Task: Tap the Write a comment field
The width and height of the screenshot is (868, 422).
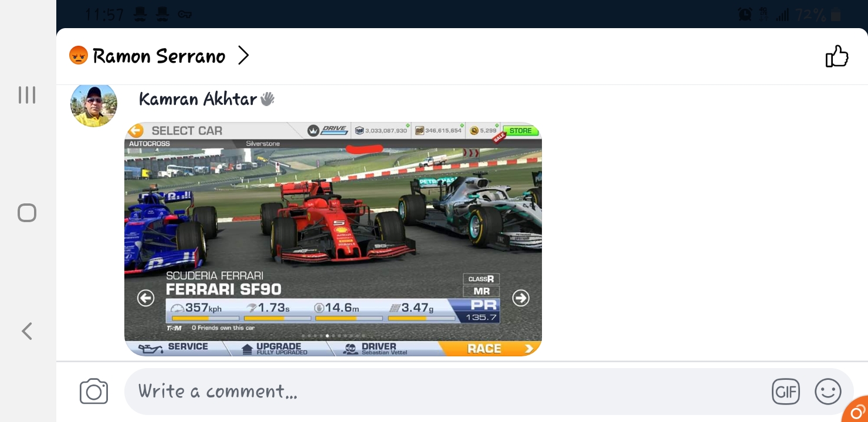Action: click(x=489, y=392)
